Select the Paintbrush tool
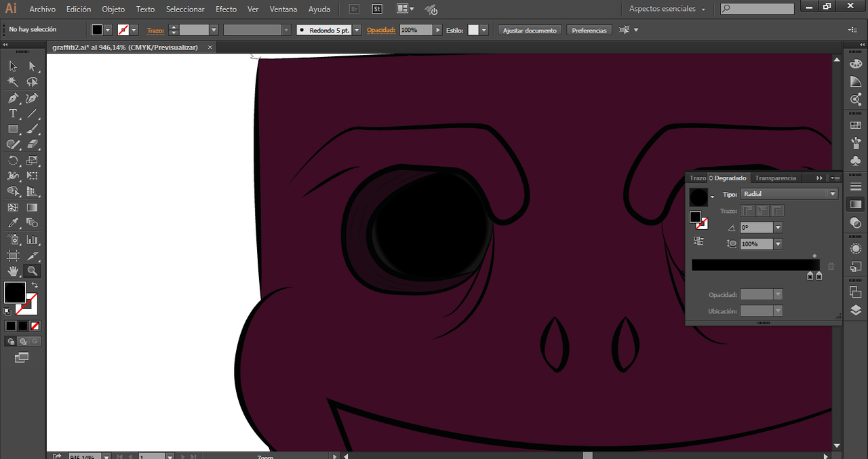This screenshot has width=868, height=459. point(32,129)
